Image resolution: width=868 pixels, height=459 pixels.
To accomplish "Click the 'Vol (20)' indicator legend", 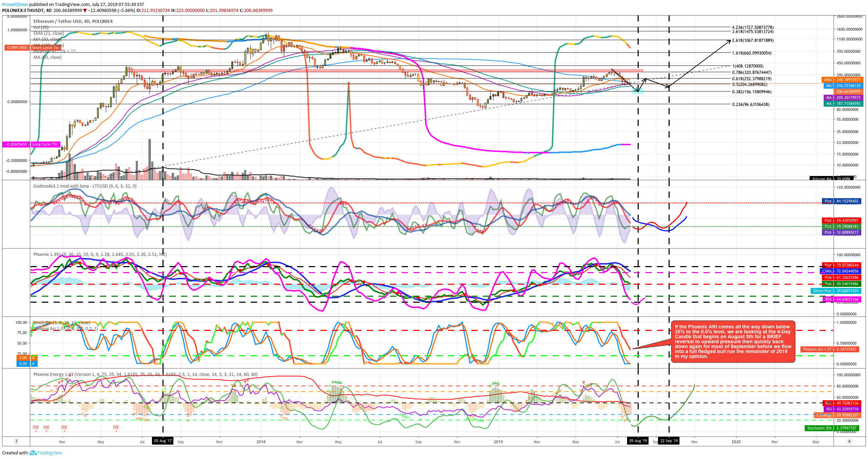I will point(41,27).
